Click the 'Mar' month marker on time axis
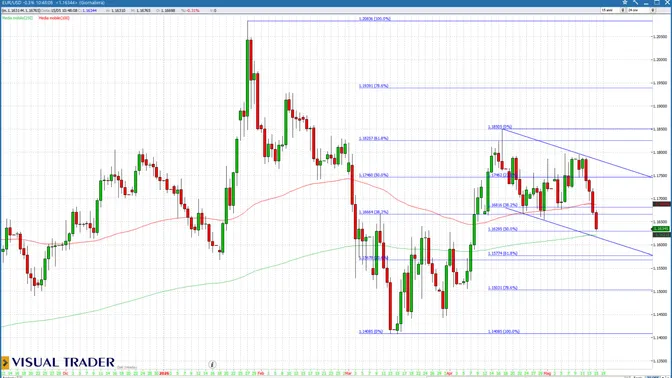This screenshot has width=672, height=378. pyautogui.click(x=348, y=373)
